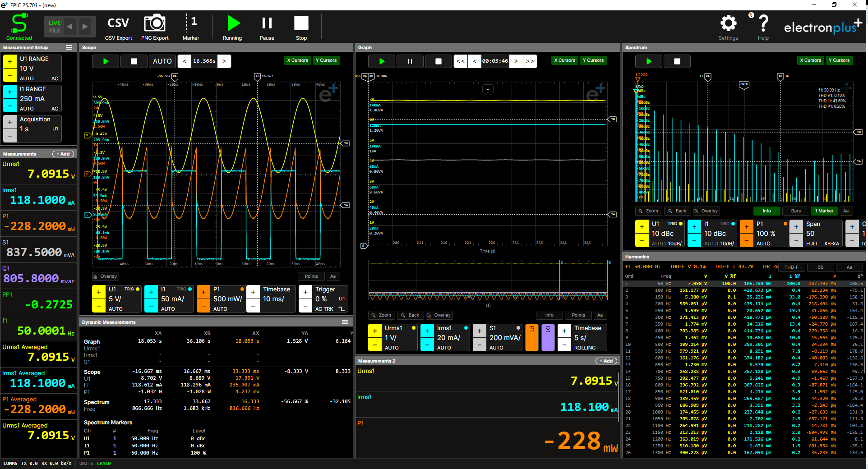This screenshot has width=868, height=469.
Task: Toggle X Cursors in the Scope panel
Action: point(298,60)
